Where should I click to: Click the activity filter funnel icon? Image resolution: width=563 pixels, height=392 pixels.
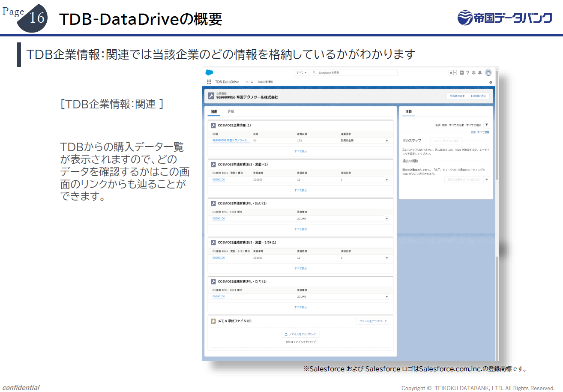[486, 125]
